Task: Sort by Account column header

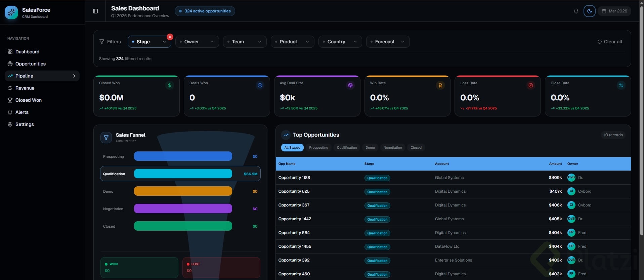Action: pos(442,164)
